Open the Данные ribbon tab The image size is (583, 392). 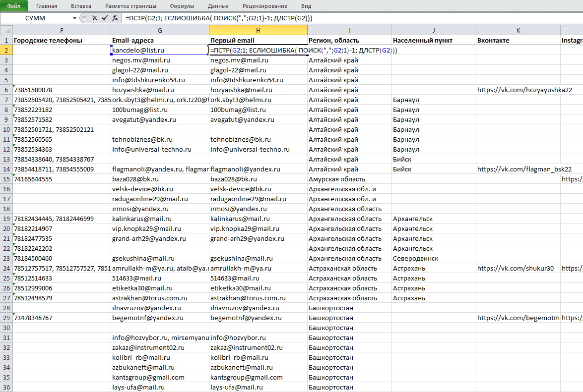(x=218, y=6)
